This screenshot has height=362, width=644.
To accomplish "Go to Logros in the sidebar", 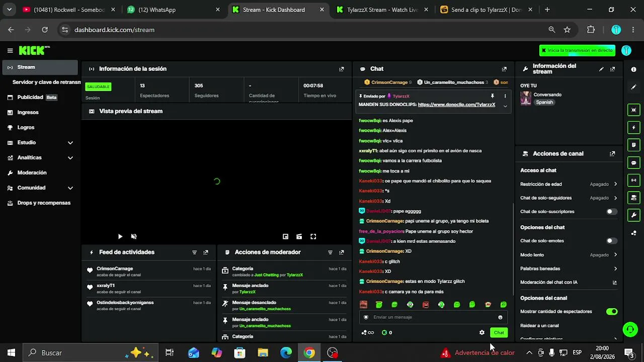I will (40, 128).
